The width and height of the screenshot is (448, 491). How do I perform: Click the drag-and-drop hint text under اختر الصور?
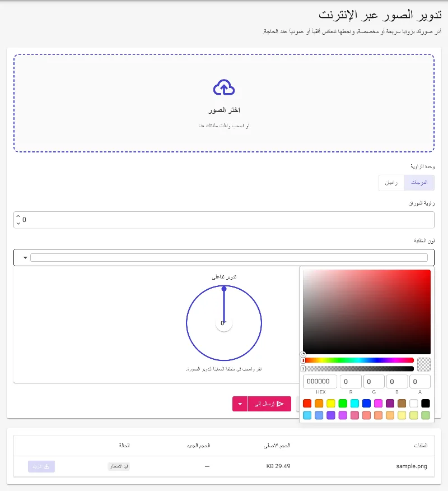coord(224,126)
